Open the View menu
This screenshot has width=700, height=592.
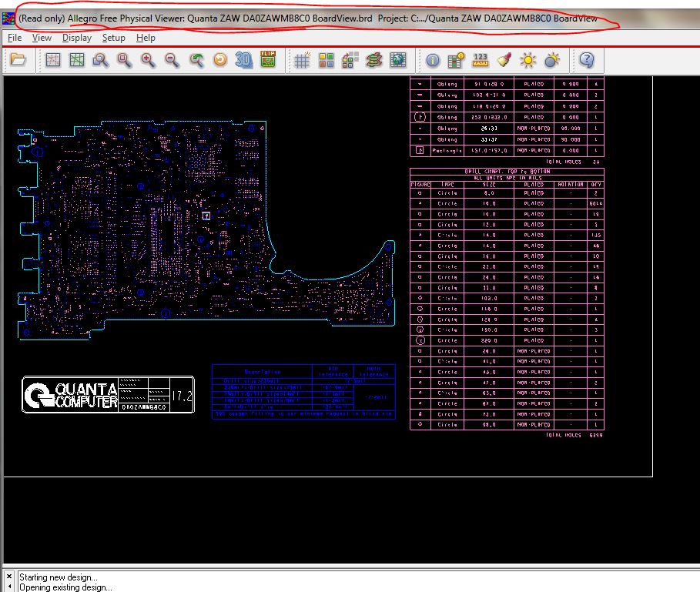coord(42,38)
